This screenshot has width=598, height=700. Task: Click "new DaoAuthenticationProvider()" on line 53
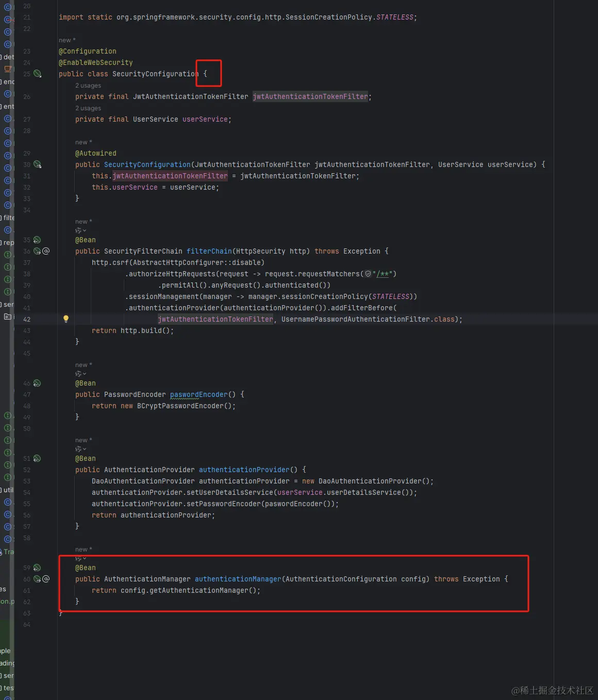tap(366, 481)
